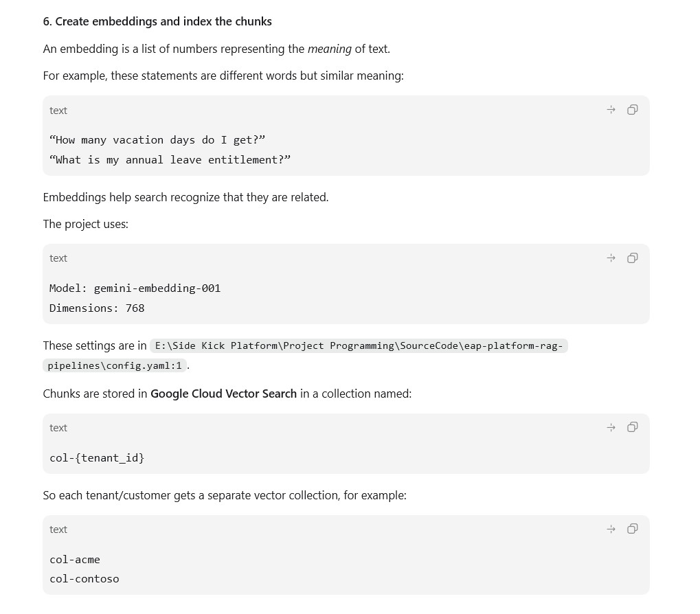Image resolution: width=700 pixels, height=614 pixels.
Task: Click the col-contoso code line
Action: tap(84, 579)
